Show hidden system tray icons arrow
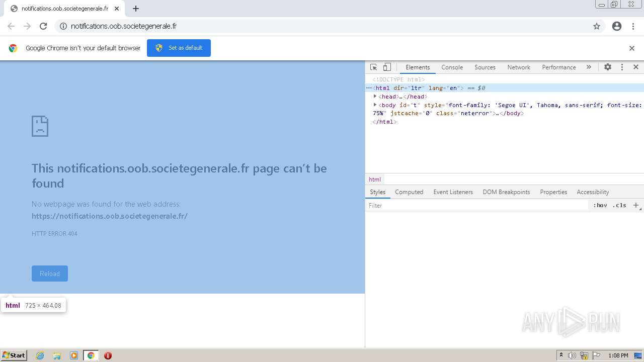Viewport: 644px width, 362px height. 561,355
